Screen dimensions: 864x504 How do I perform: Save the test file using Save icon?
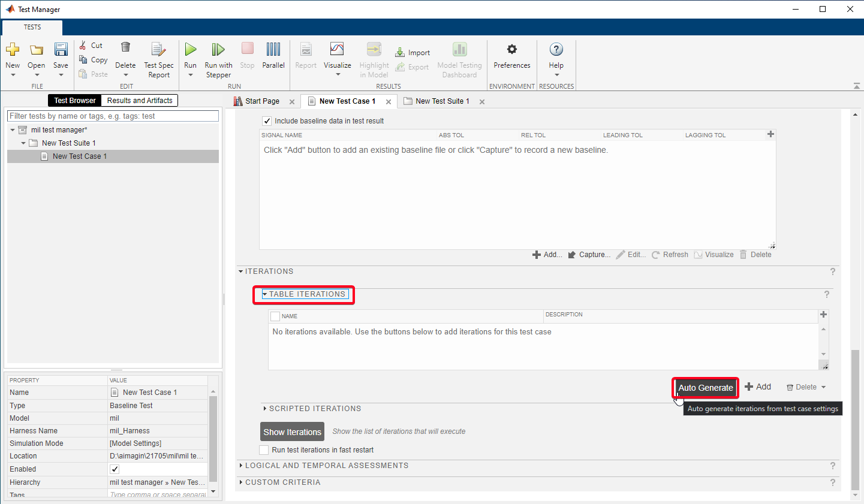[x=61, y=50]
